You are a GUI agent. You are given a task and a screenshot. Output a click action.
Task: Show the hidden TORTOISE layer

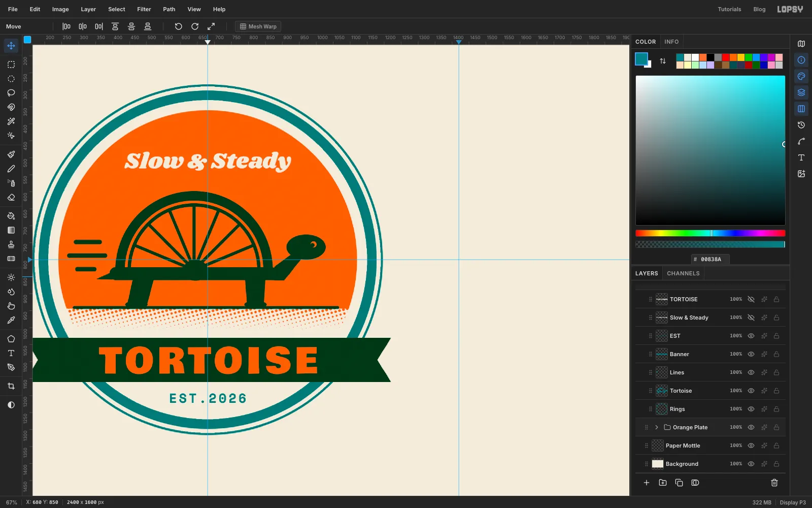point(751,299)
